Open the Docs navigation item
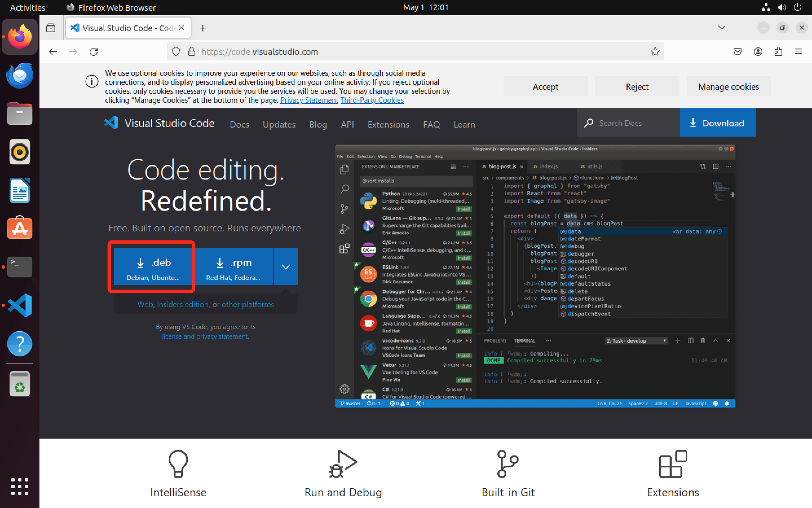 pyautogui.click(x=239, y=124)
